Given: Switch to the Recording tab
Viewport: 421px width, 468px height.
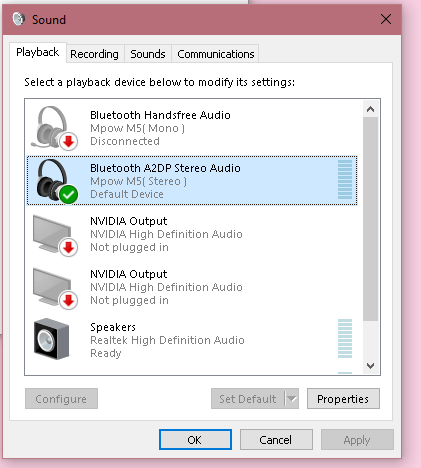Looking at the screenshot, I should 94,54.
